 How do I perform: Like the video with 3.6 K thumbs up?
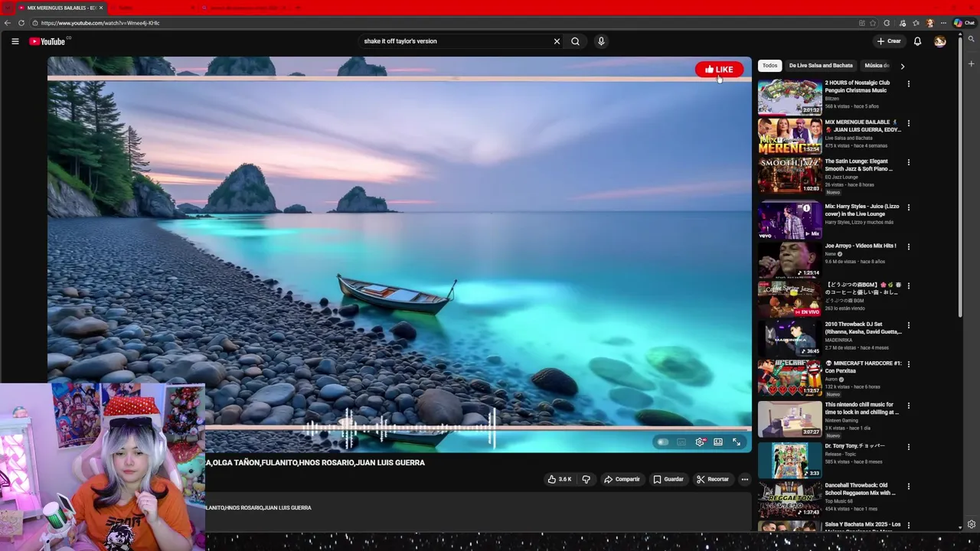coord(560,480)
